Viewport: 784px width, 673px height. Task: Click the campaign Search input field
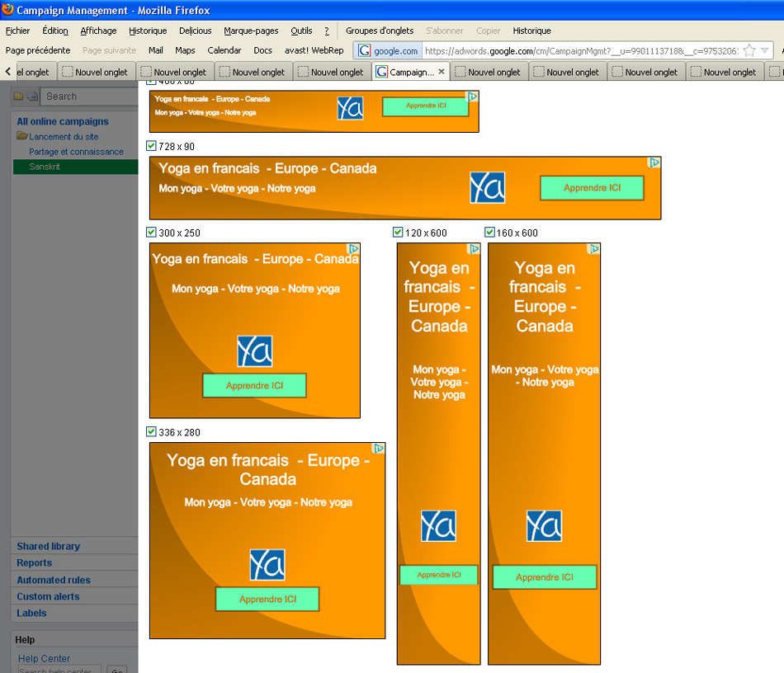pyautogui.click(x=89, y=96)
